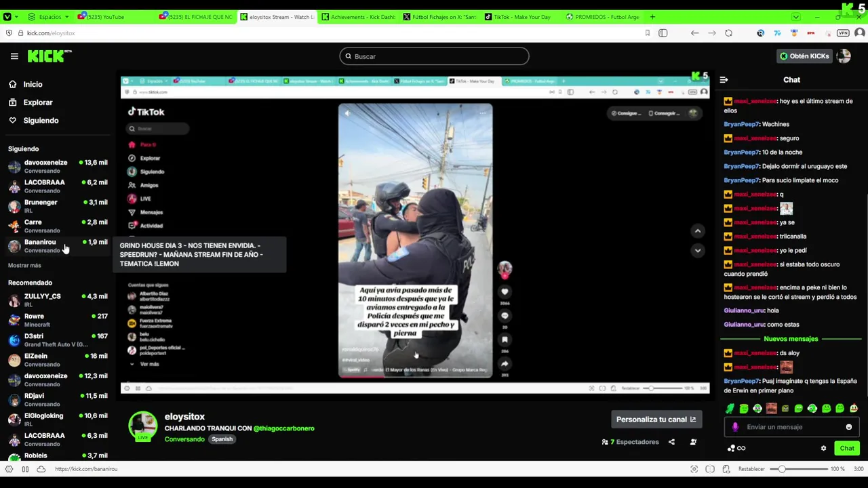Open the chat settings gear
The height and width of the screenshot is (488, 868).
tap(823, 448)
